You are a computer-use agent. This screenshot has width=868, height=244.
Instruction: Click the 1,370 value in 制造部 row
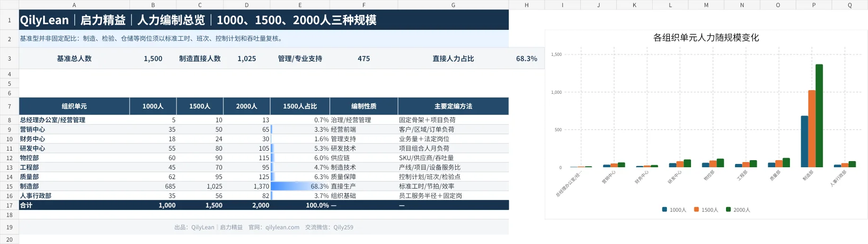(x=247, y=186)
